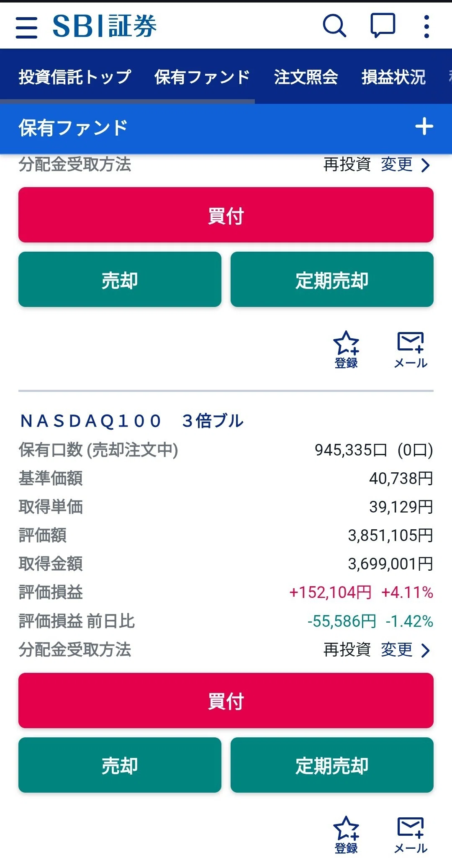Screen dimensions: 452x868
Task: Open the hamburger menu icon
Action: point(26,28)
